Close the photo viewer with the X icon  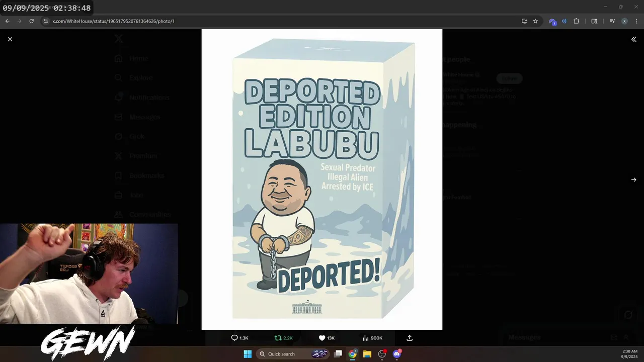point(10,39)
